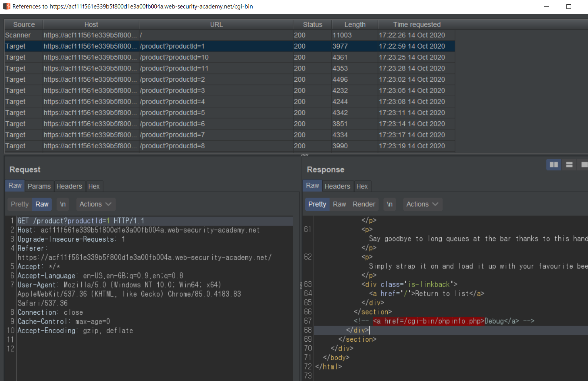
Task: Open the Request Actions dropdown
Action: pyautogui.click(x=95, y=204)
